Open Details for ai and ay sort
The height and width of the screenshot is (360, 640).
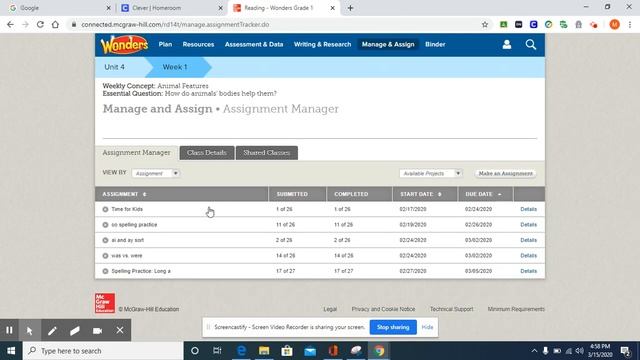(529, 240)
